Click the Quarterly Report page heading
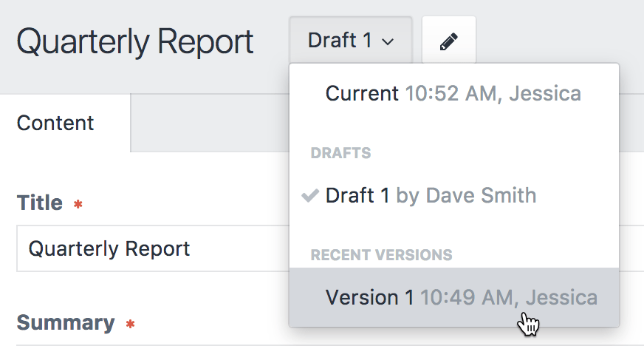The image size is (644, 346). [134, 42]
